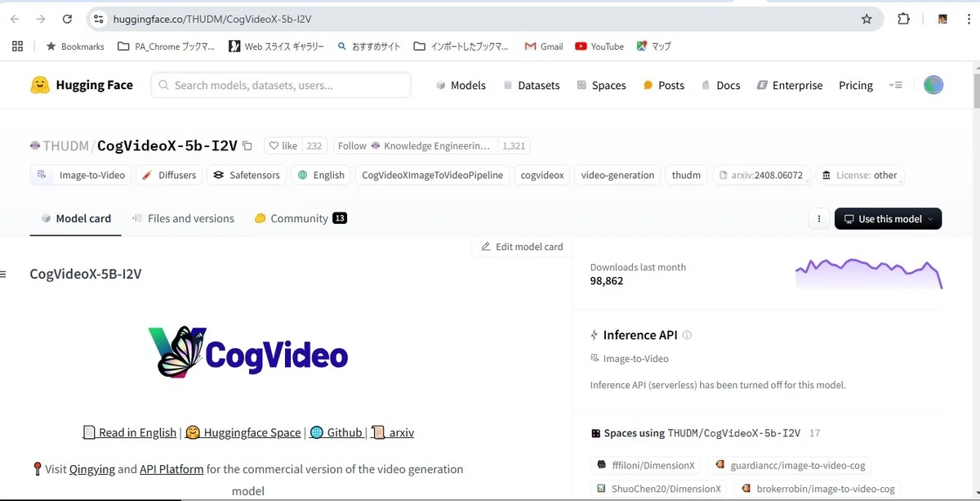
Task: Click the Image-to-Video tag
Action: pos(80,175)
